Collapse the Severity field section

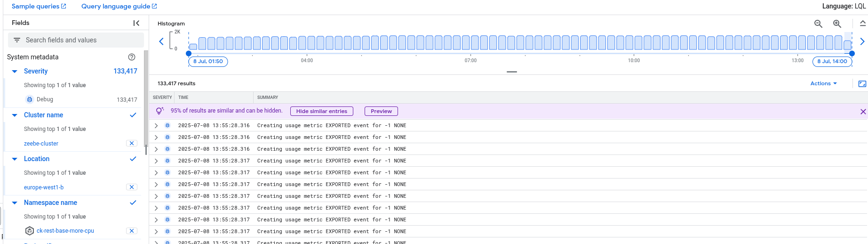(15, 71)
